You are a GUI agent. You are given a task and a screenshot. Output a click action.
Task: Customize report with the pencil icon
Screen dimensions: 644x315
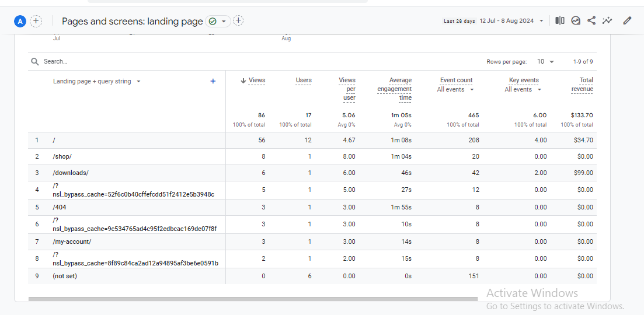click(626, 20)
